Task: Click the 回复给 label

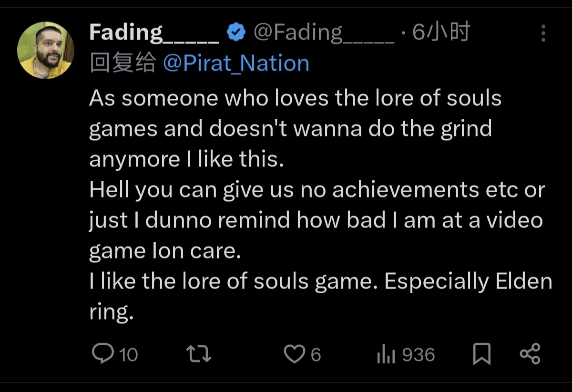Action: pos(123,63)
